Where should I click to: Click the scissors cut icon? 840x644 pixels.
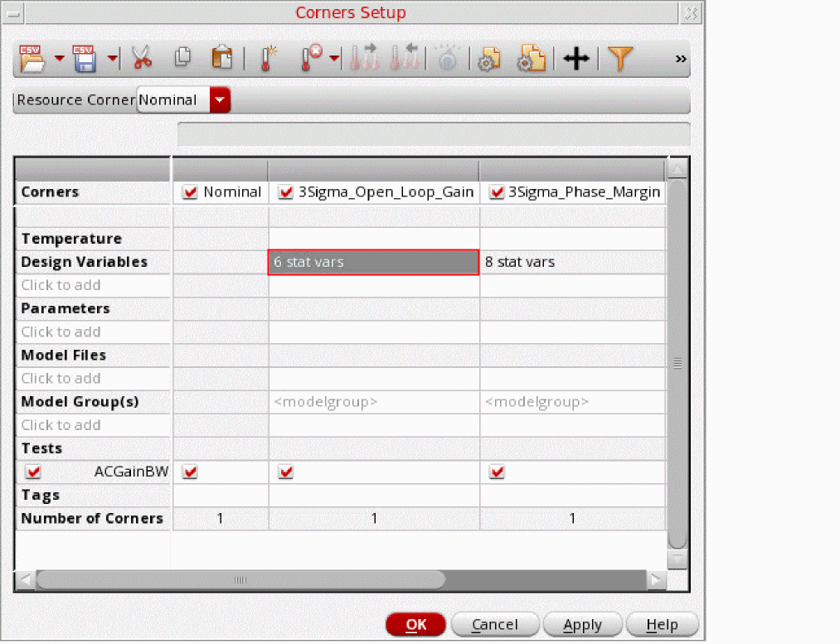(x=142, y=59)
